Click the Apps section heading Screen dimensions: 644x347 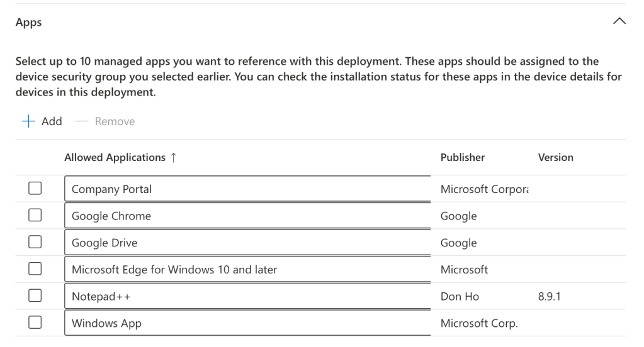[29, 23]
